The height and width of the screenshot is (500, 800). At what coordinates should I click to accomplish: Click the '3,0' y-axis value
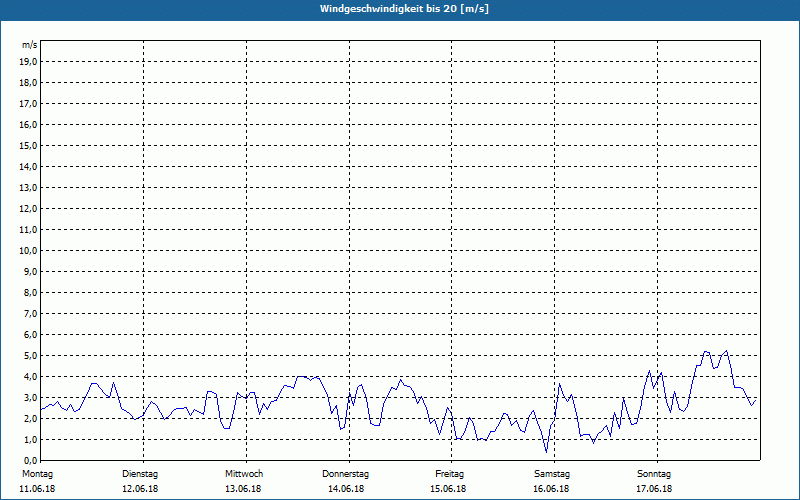(x=30, y=397)
